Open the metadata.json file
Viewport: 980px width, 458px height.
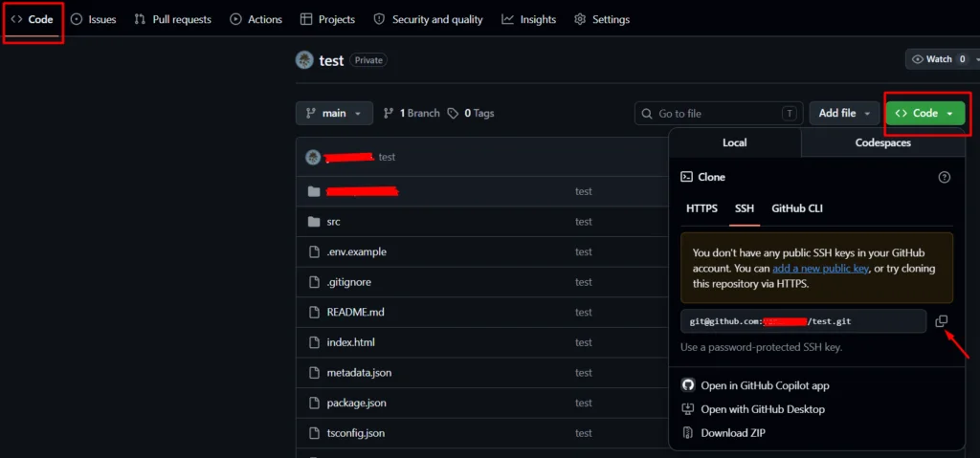(359, 372)
